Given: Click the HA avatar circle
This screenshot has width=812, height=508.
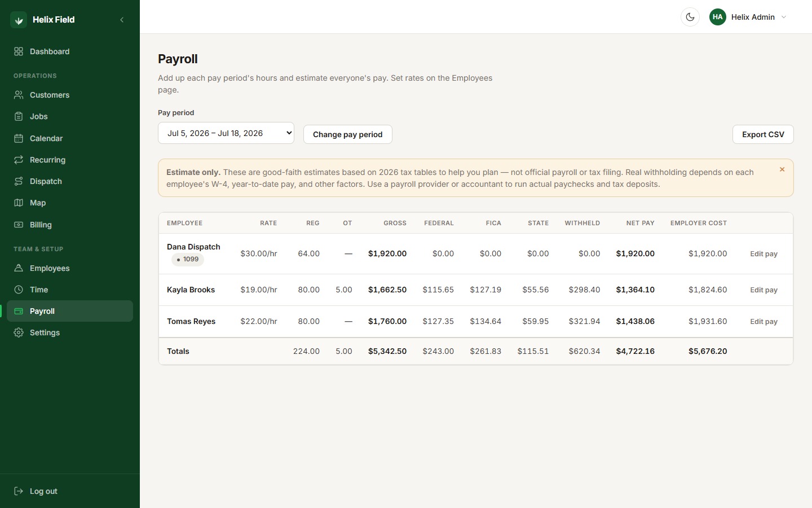Looking at the screenshot, I should pos(718,17).
